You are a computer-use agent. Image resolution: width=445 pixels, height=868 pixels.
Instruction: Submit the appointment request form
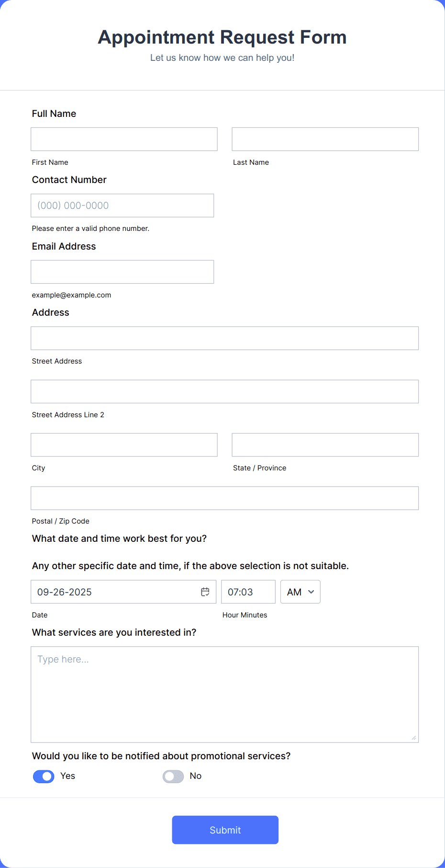point(225,830)
